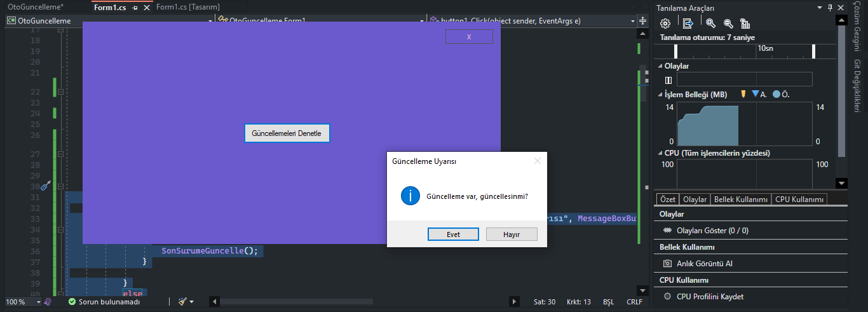The image size is (868, 312).
Task: Click the BŞL indicator in status bar
Action: (608, 302)
